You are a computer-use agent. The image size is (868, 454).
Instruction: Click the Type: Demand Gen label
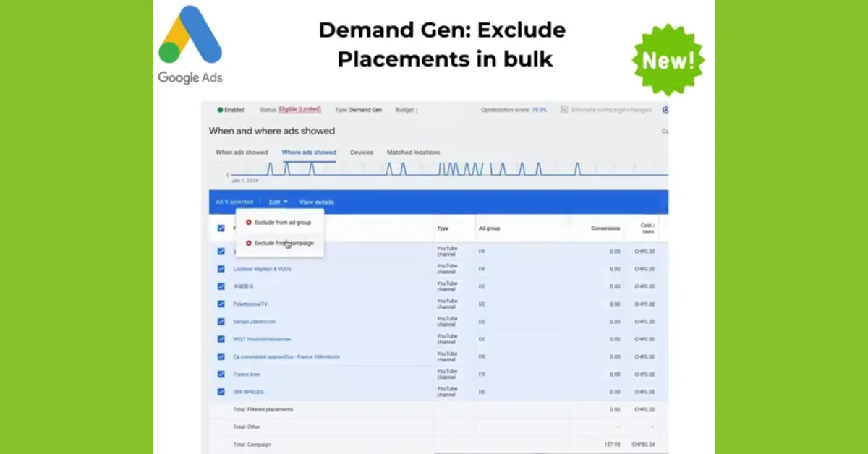coord(358,110)
